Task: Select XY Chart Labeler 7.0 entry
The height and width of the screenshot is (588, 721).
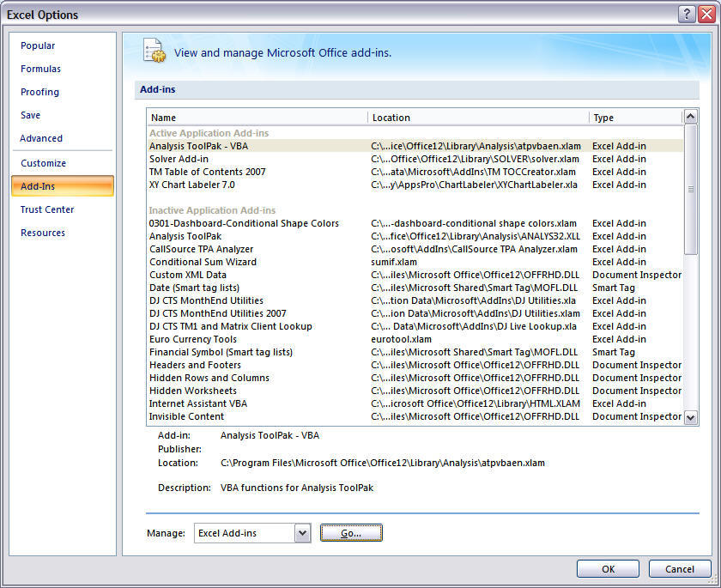Action: 191,185
